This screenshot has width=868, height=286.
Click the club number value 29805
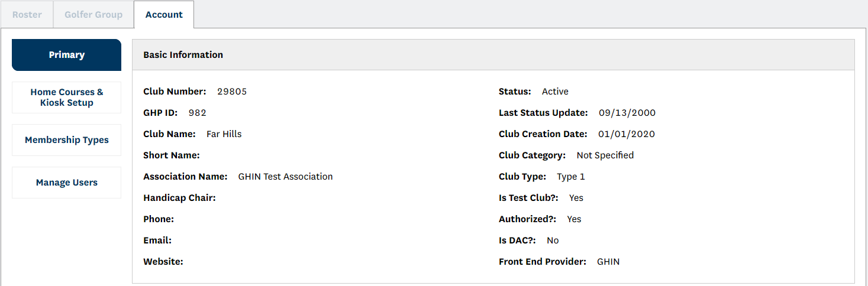[x=232, y=92]
